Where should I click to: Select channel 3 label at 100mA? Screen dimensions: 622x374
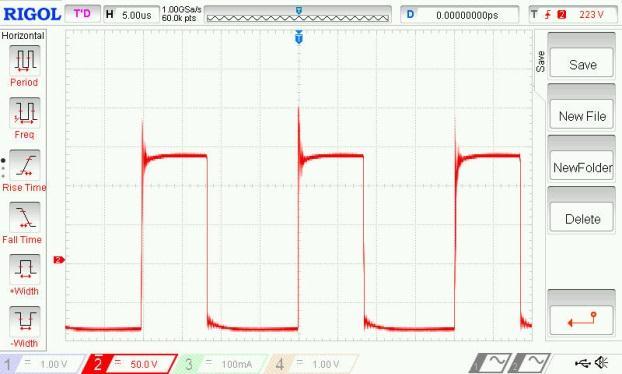coord(221,364)
